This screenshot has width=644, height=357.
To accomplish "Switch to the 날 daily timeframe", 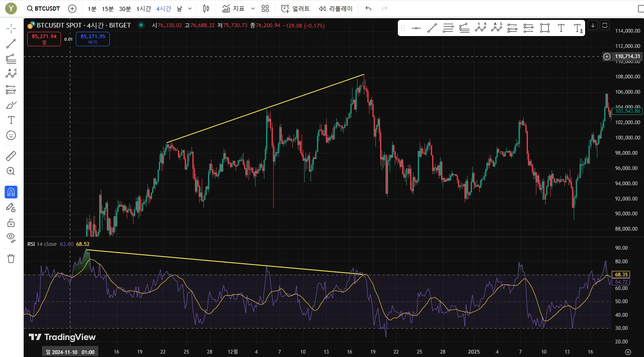I will point(179,8).
